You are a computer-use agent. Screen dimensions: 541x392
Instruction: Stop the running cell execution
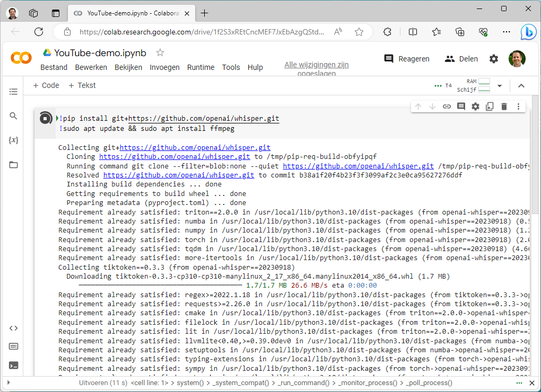click(46, 119)
